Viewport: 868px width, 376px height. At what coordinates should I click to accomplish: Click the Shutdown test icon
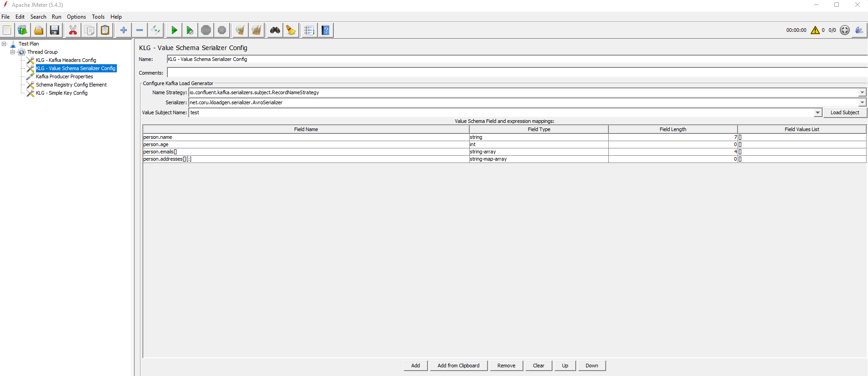point(222,30)
